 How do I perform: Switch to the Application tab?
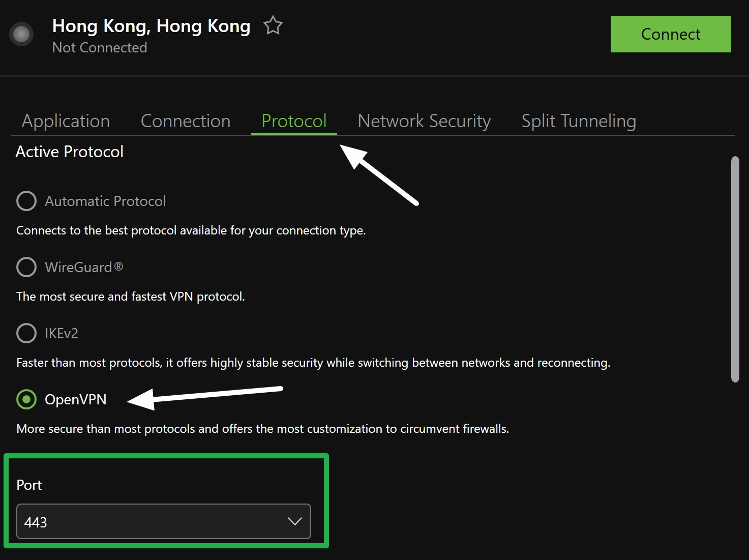[66, 121]
